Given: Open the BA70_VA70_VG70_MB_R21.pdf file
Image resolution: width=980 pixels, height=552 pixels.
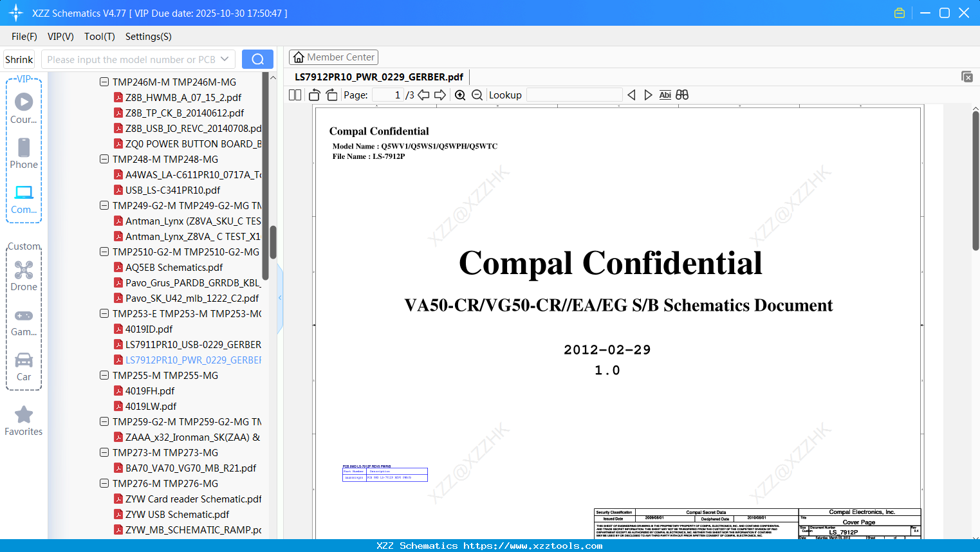Looking at the screenshot, I should 185,468.
